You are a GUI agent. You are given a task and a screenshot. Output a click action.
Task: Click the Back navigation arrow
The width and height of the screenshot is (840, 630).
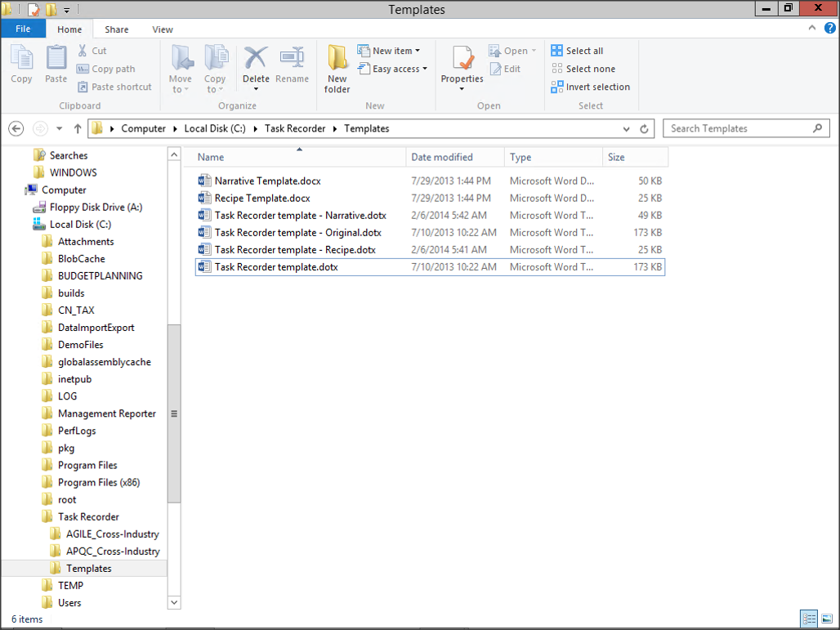(16, 128)
